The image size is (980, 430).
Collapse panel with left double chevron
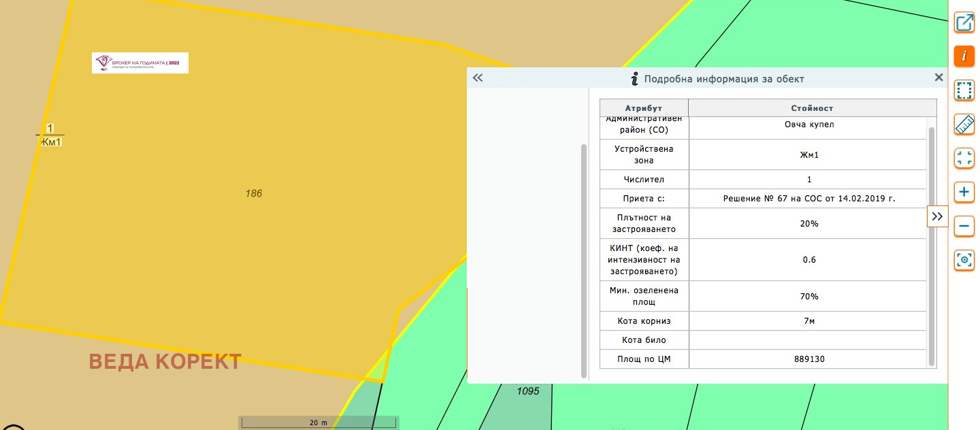point(478,78)
